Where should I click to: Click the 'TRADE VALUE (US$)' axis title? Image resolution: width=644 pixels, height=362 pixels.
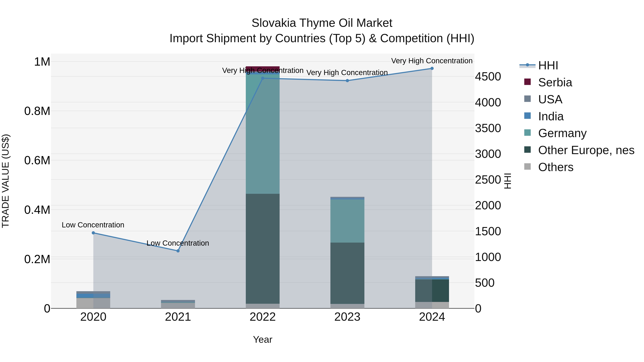6,181
